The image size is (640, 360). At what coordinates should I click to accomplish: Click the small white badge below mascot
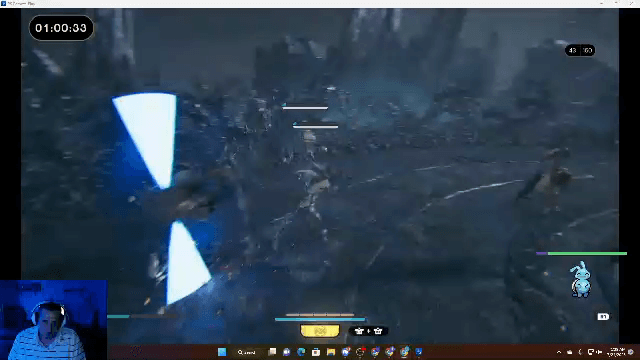tap(603, 316)
